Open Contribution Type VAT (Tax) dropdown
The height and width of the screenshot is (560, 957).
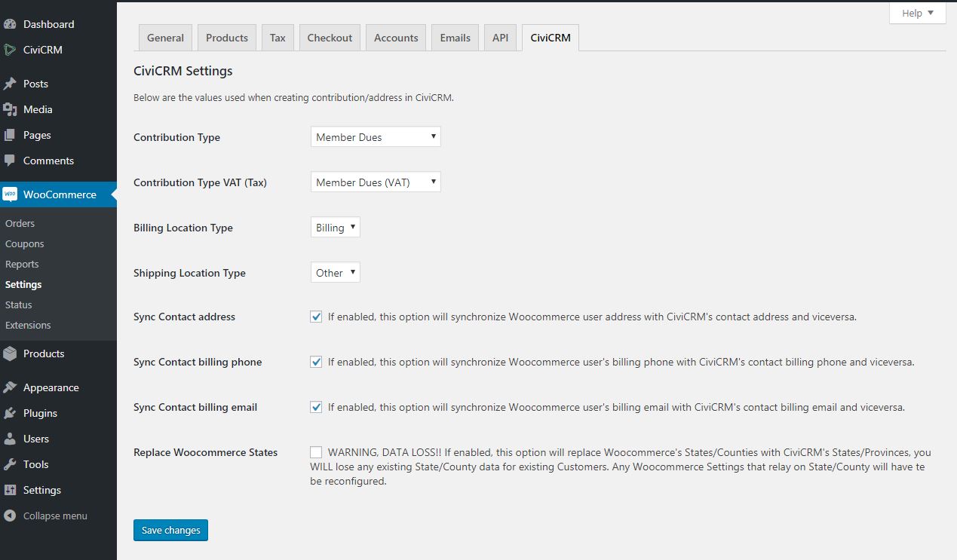376,182
